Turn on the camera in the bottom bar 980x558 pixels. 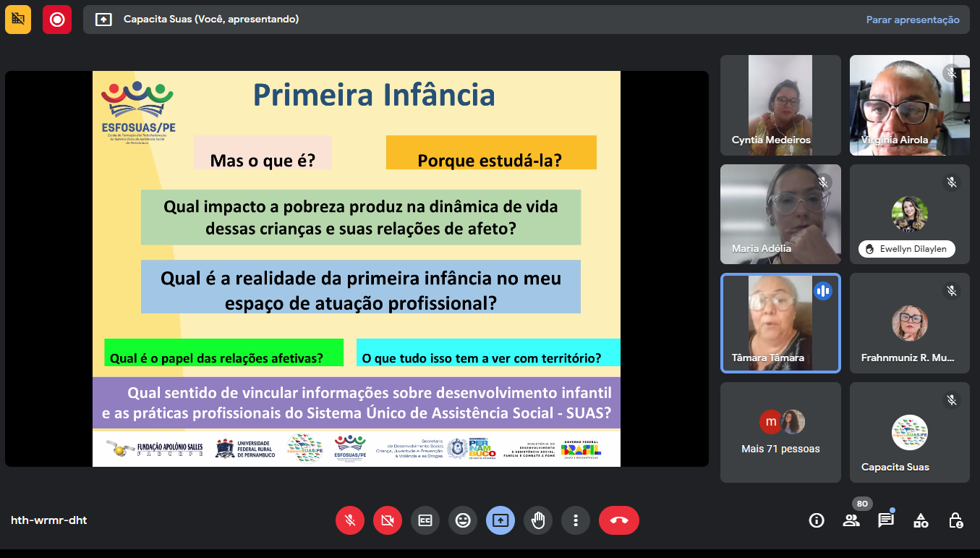(388, 520)
